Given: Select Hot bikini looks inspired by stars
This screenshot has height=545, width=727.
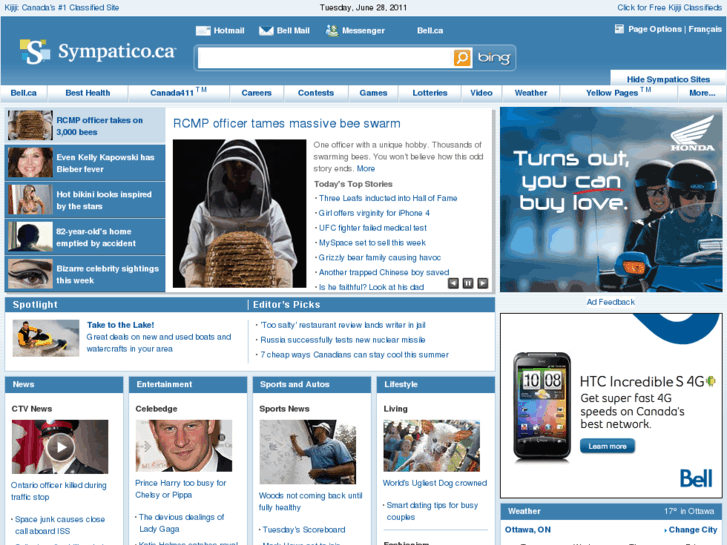Looking at the screenshot, I should [x=85, y=200].
